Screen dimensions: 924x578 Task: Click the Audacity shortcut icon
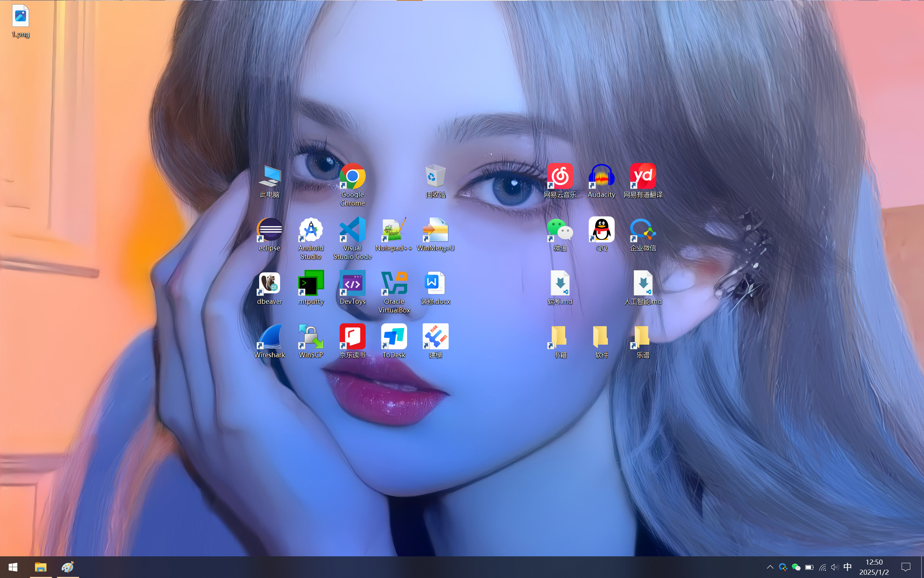601,181
